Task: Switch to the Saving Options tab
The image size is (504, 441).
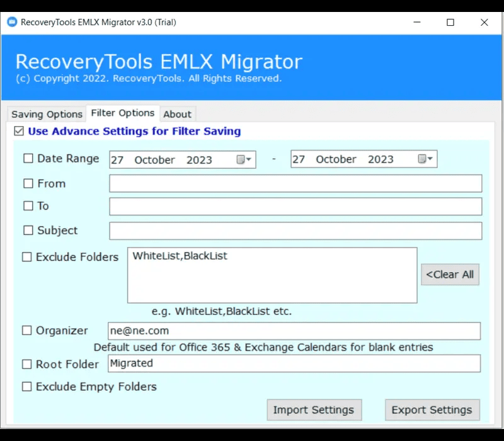Action: [47, 114]
